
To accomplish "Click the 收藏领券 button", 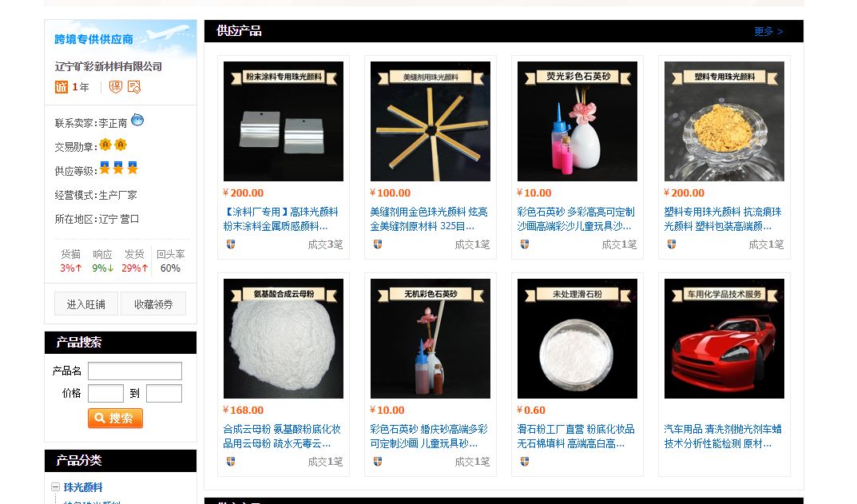I will 153,304.
